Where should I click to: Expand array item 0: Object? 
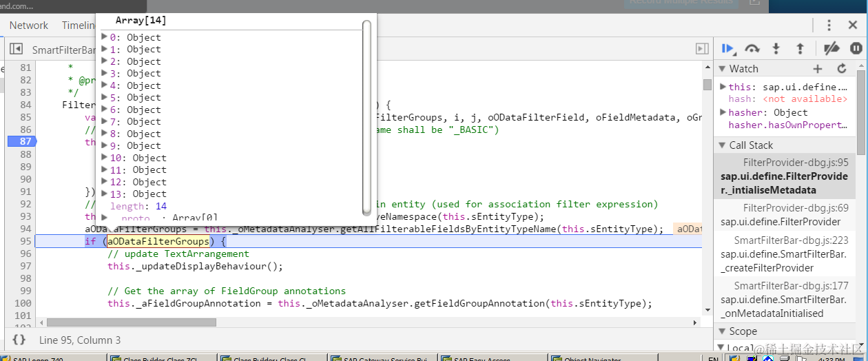click(x=105, y=37)
